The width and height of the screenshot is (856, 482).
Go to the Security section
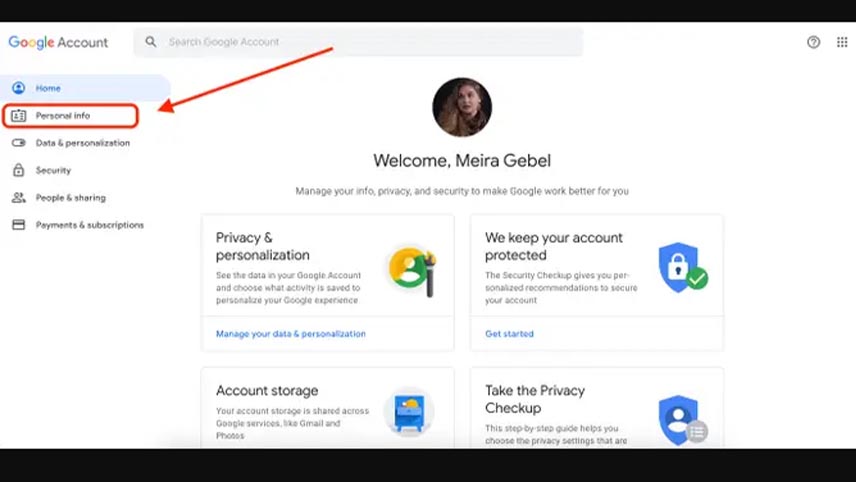pyautogui.click(x=54, y=170)
